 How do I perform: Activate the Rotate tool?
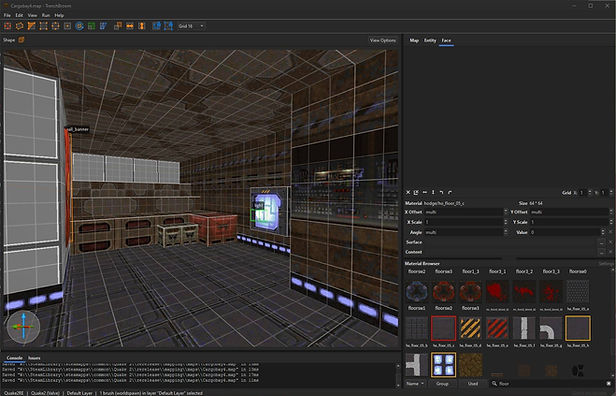79,26
